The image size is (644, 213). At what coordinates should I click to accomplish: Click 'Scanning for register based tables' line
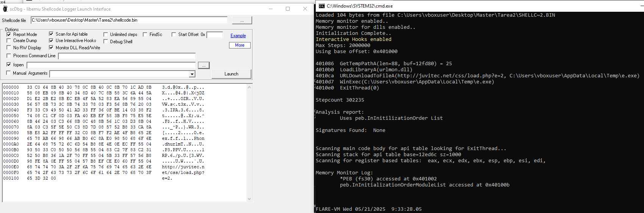click(x=431, y=161)
